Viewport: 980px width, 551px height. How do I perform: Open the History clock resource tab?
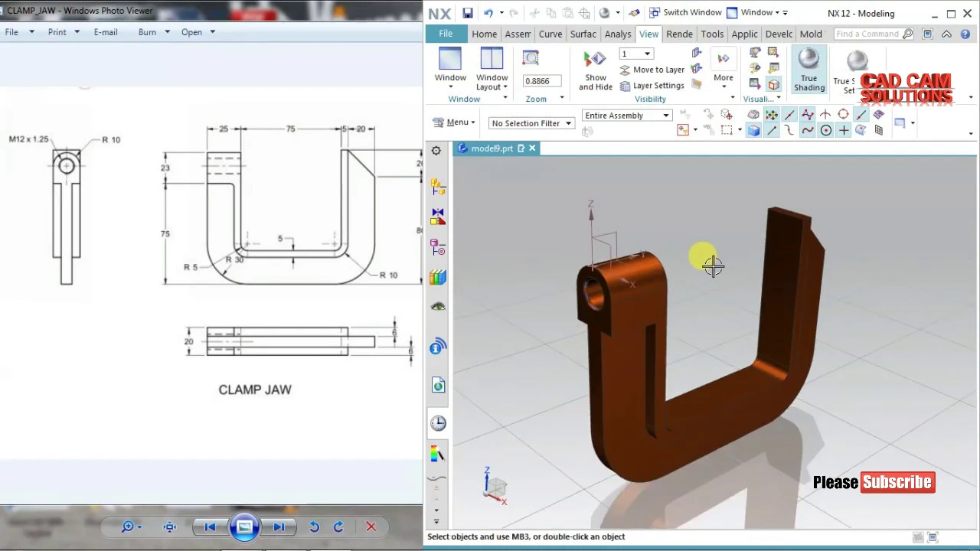click(438, 423)
